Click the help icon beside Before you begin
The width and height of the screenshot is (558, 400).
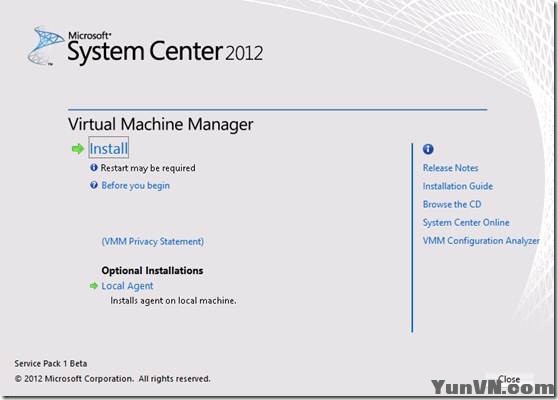[x=94, y=185]
